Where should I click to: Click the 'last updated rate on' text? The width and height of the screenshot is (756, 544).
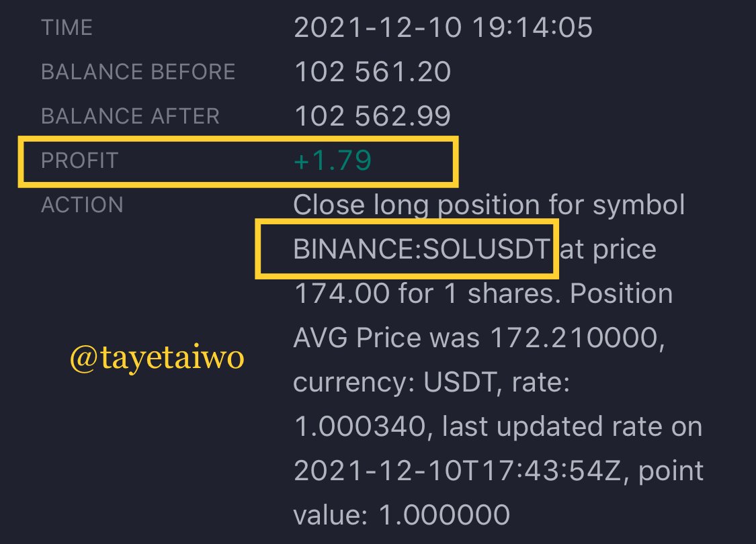[573, 427]
